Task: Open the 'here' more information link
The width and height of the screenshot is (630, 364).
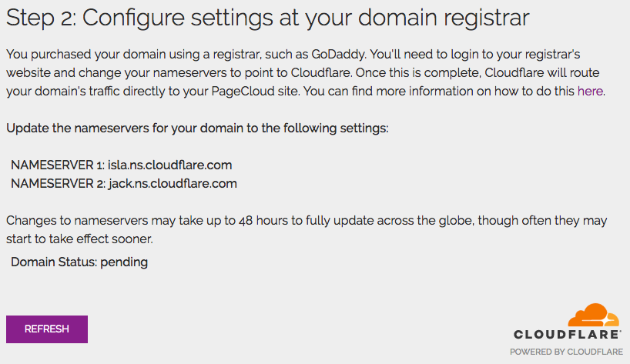Action: pos(590,91)
